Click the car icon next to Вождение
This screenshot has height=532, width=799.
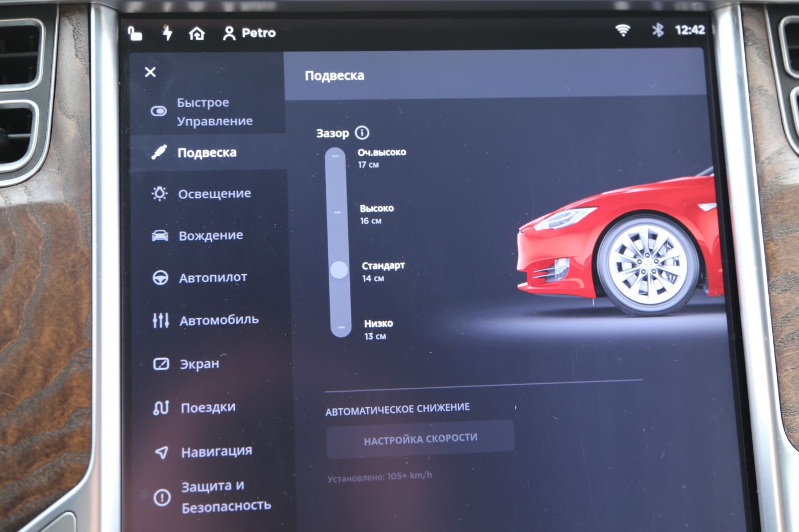tap(160, 235)
